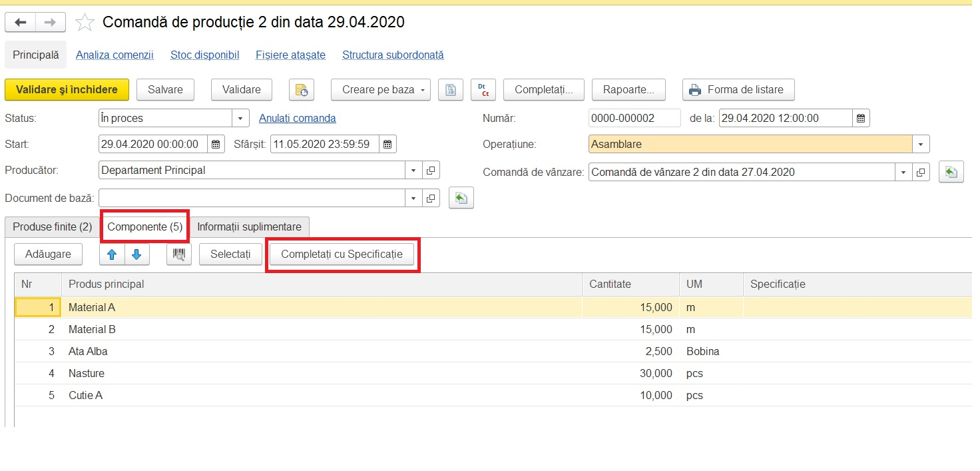980x471 pixels.
Task: Show Dt/Ct accounting entries icon
Action: [483, 90]
